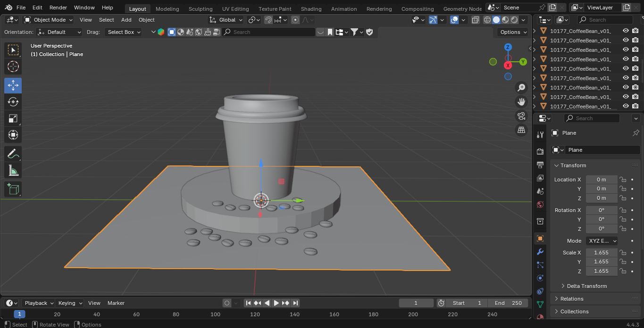644x328 pixels.
Task: Hide the first CoffeeBean object in outliner
Action: pyautogui.click(x=626, y=31)
